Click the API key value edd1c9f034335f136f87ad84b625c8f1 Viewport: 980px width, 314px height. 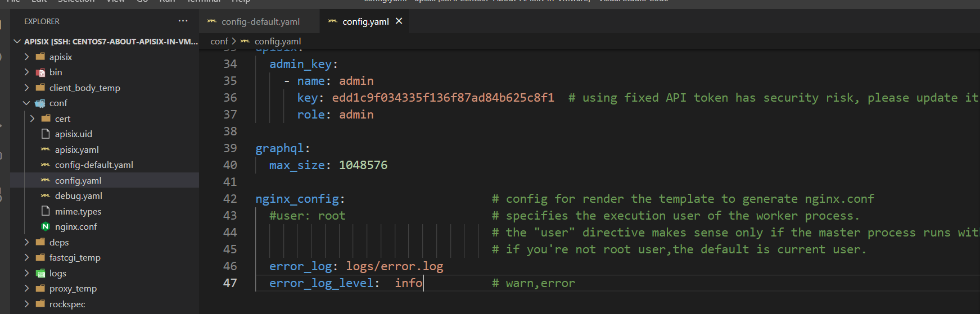tap(443, 98)
